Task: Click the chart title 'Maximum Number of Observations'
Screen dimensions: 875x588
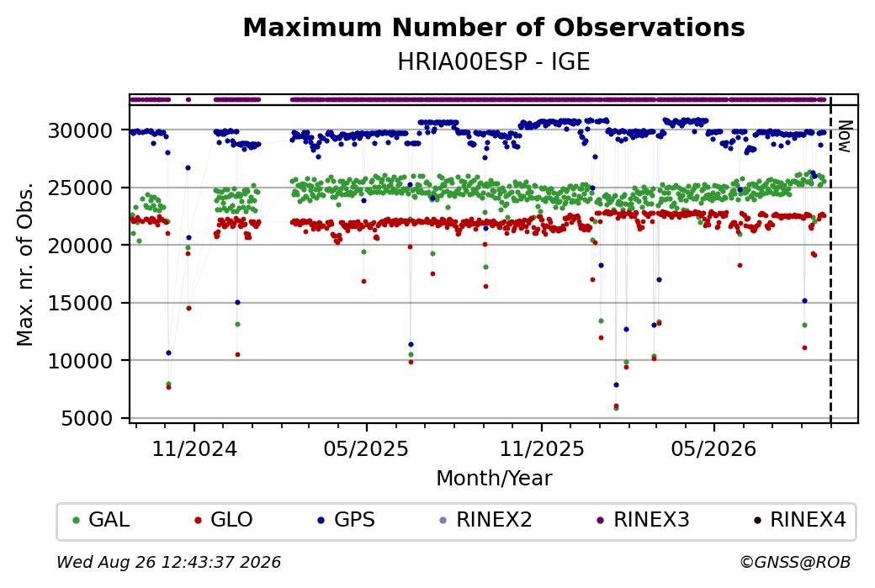Action: (x=494, y=27)
